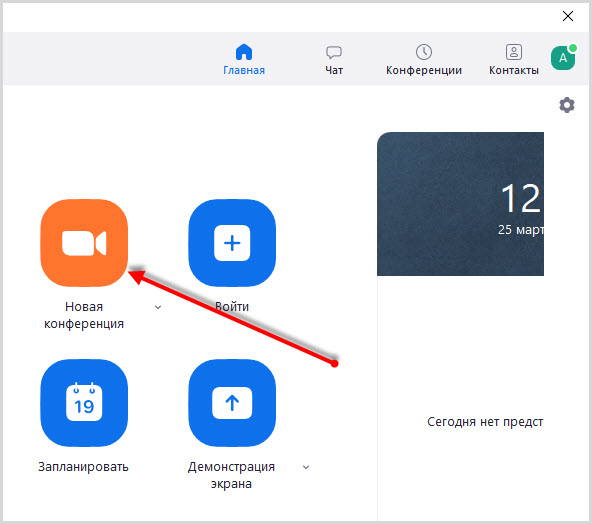Start a new conference with orange camera icon
The height and width of the screenshot is (524, 592).
tap(84, 243)
